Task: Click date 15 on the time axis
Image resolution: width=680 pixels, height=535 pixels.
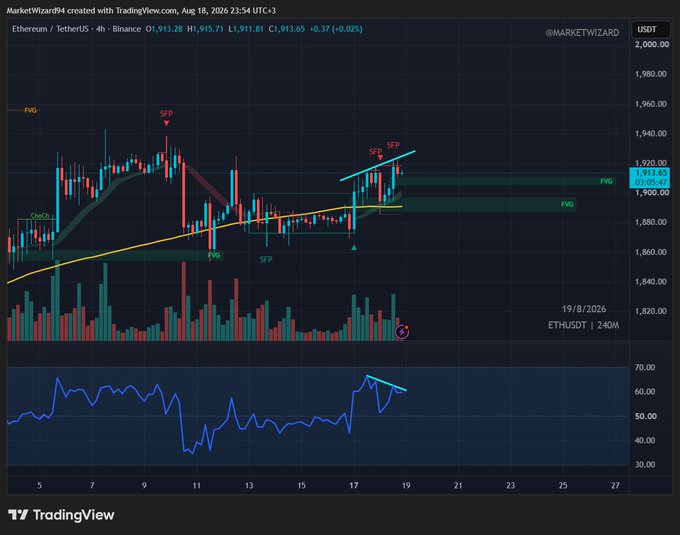Action: [x=301, y=486]
